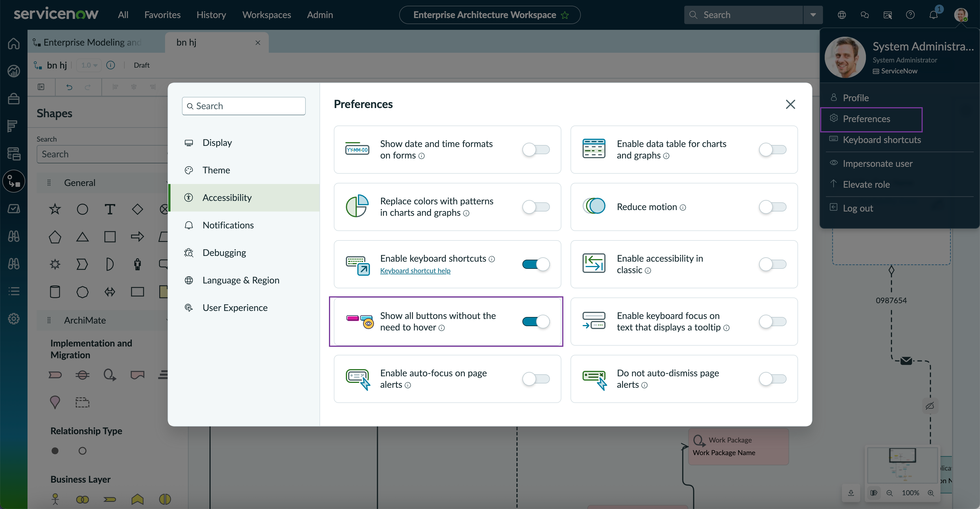Select the location pin ArchiMate shape
Screen dimensions: 980x509
[55, 402]
